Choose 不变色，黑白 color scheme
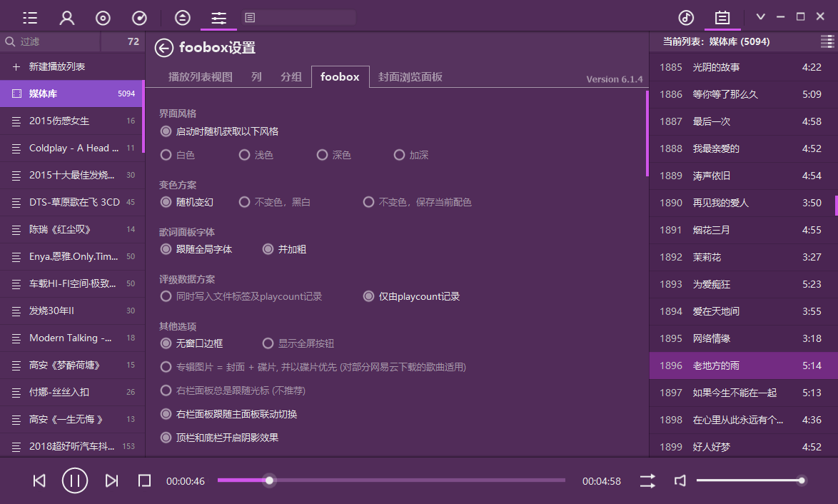838x504 pixels. coord(244,202)
